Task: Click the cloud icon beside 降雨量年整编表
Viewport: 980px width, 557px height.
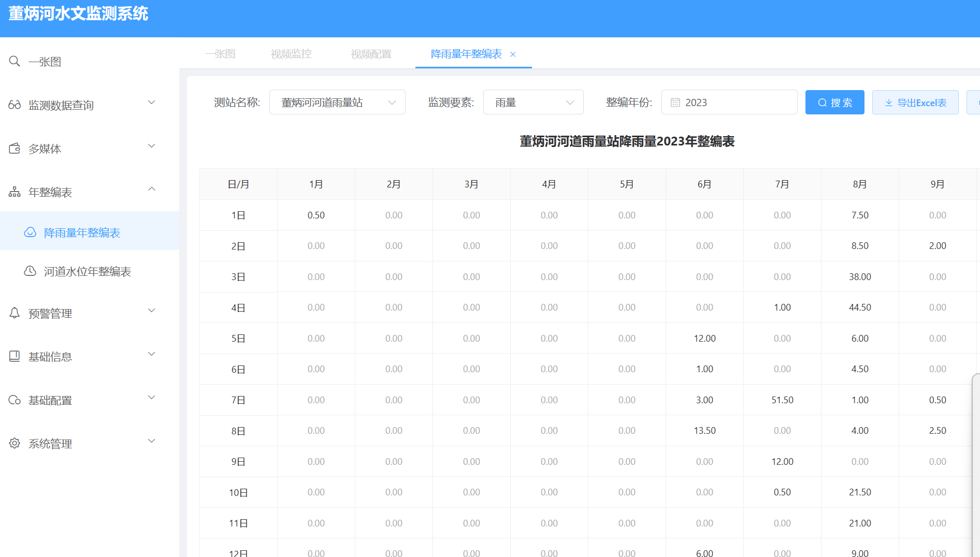Action: [x=30, y=232]
